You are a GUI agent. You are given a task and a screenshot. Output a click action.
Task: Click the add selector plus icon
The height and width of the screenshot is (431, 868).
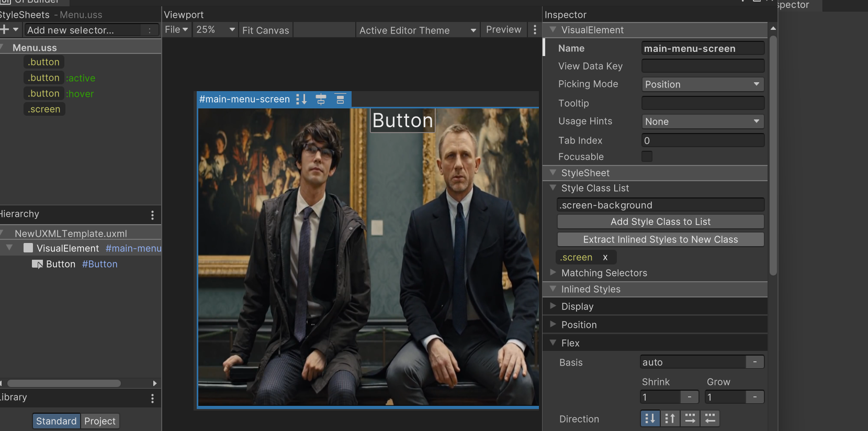tap(4, 30)
